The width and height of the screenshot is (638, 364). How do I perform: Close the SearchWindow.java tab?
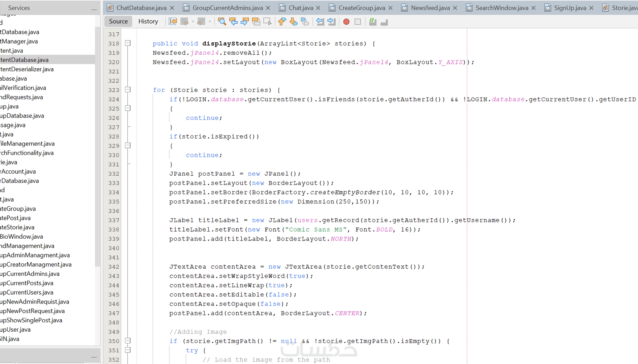pyautogui.click(x=533, y=8)
